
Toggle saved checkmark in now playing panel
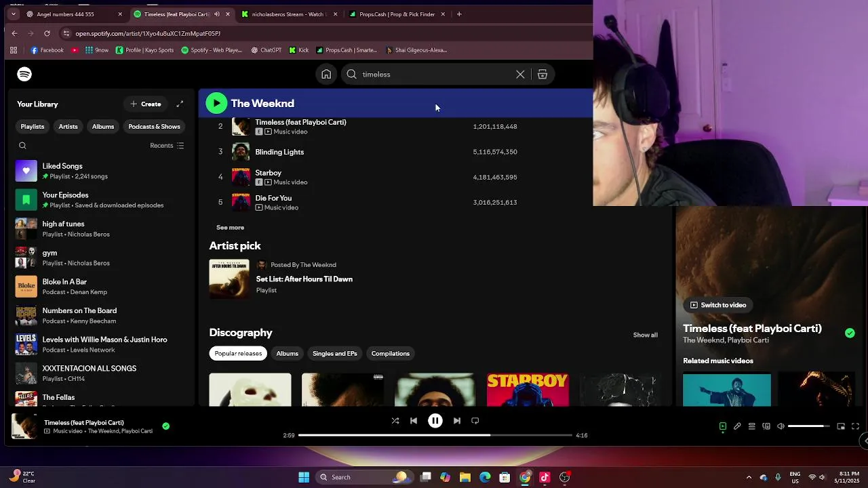[850, 333]
